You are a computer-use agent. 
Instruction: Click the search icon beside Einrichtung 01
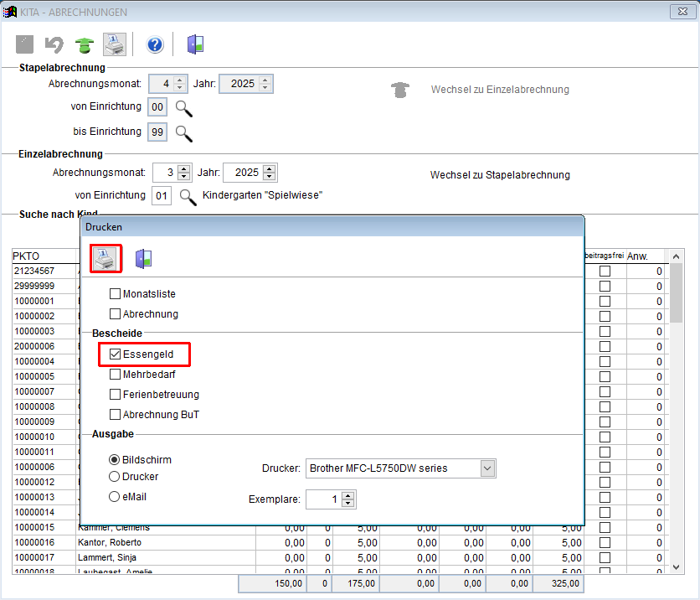[188, 196]
